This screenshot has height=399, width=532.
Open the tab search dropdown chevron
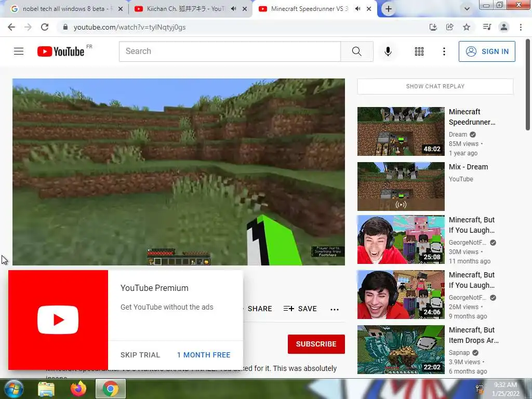tap(467, 9)
